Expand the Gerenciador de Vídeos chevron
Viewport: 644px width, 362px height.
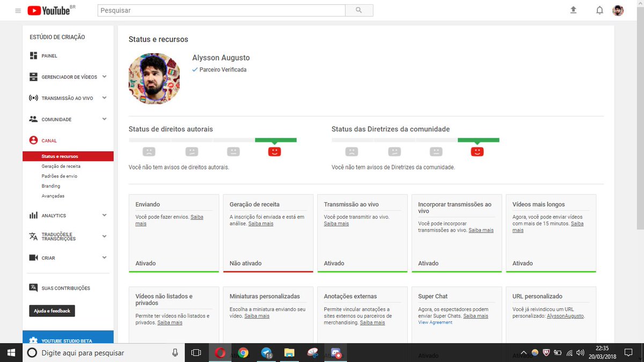104,77
